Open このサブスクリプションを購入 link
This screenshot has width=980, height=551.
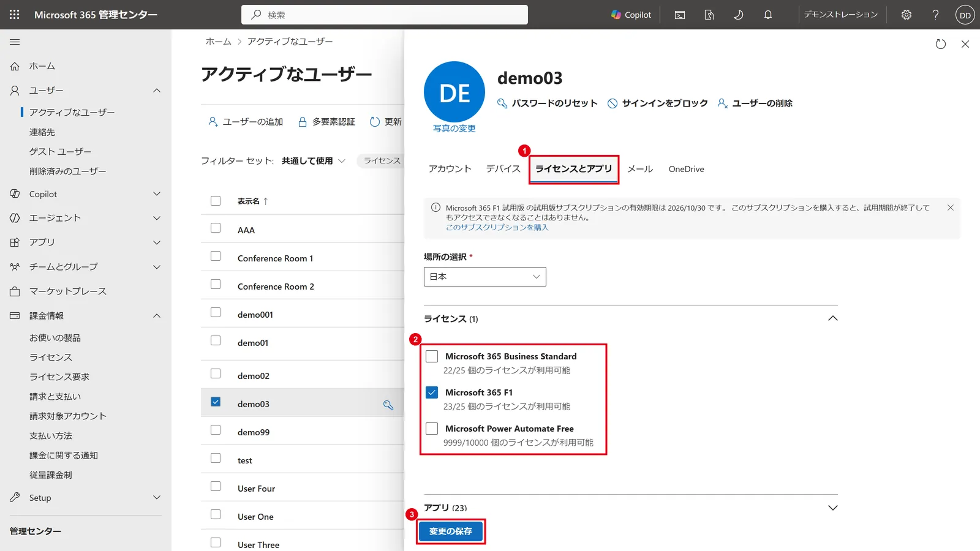point(497,227)
